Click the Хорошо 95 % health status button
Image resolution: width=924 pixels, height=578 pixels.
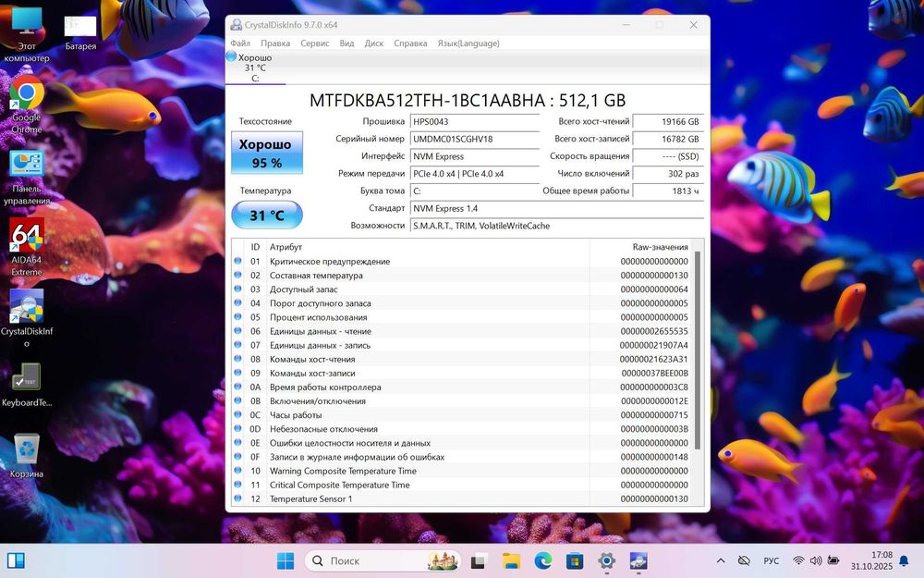pos(267,153)
